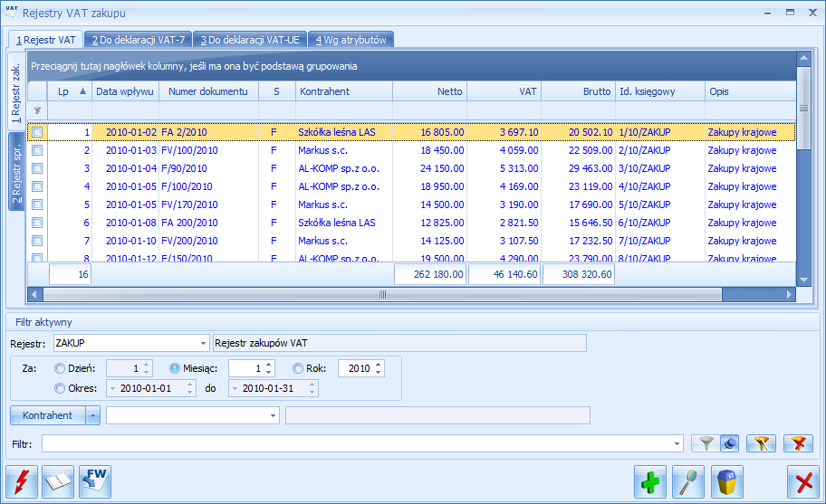Sort by the Numer dokumentu column header
The image size is (826, 504).
208,91
